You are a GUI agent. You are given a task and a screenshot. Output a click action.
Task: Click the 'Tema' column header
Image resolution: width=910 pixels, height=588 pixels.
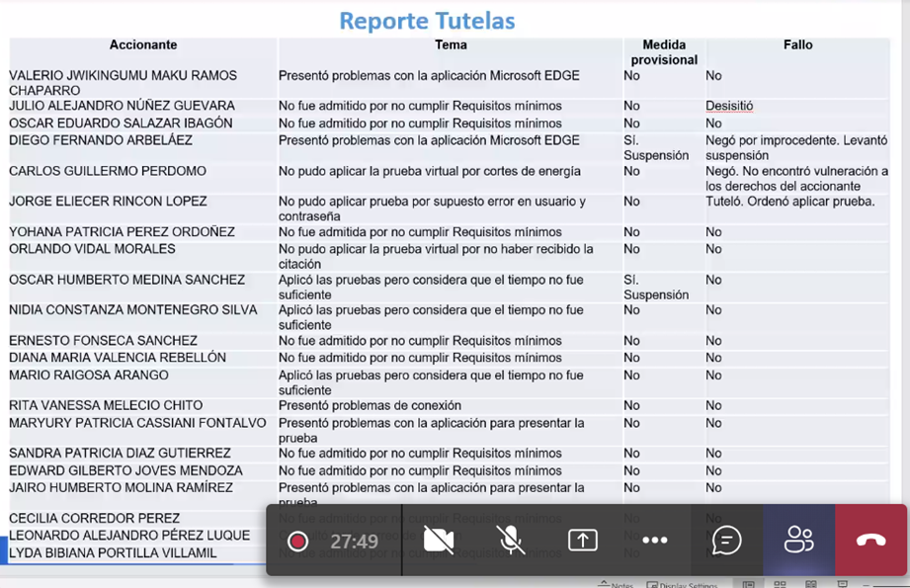pyautogui.click(x=451, y=44)
